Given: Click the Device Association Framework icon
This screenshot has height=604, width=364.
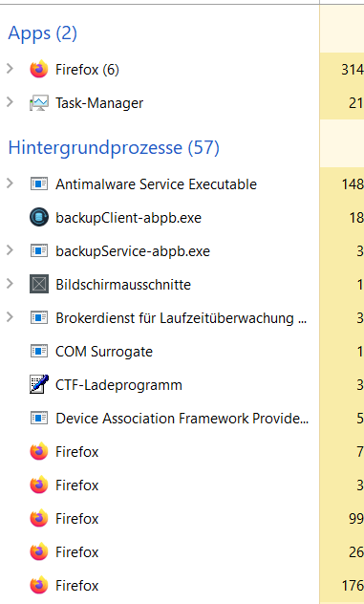Looking at the screenshot, I should click(39, 418).
